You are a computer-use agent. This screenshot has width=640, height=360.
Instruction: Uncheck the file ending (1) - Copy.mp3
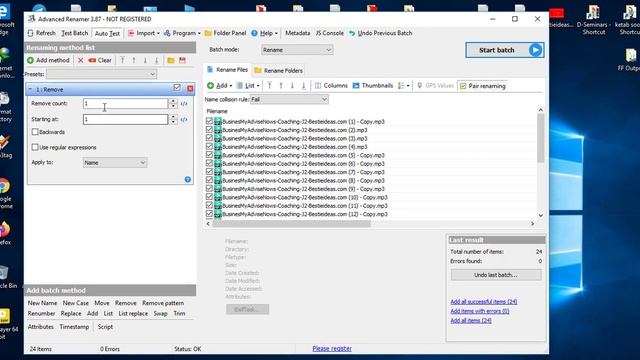[209, 121]
